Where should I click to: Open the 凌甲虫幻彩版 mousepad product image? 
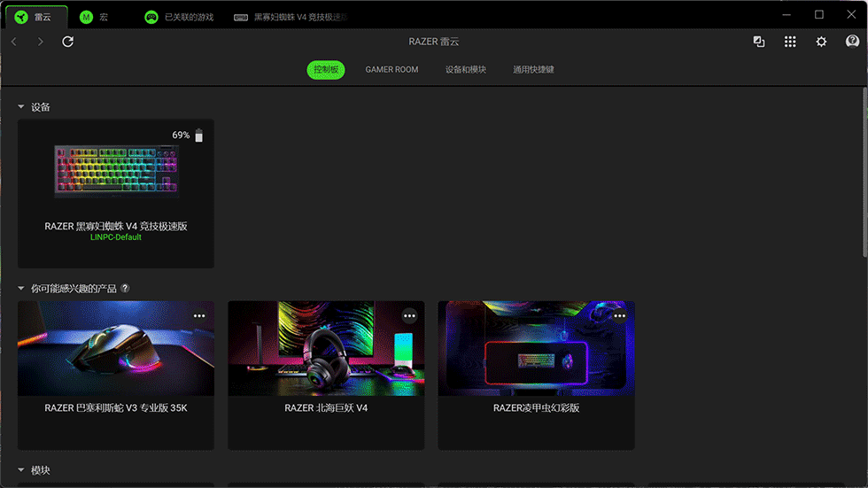537,349
